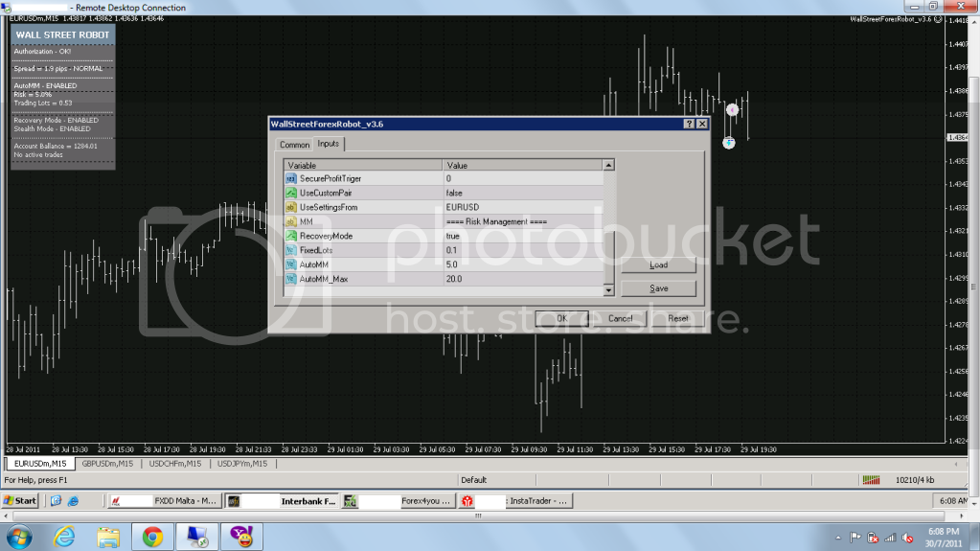Click the UseCustomPair boolean icon

(x=290, y=194)
